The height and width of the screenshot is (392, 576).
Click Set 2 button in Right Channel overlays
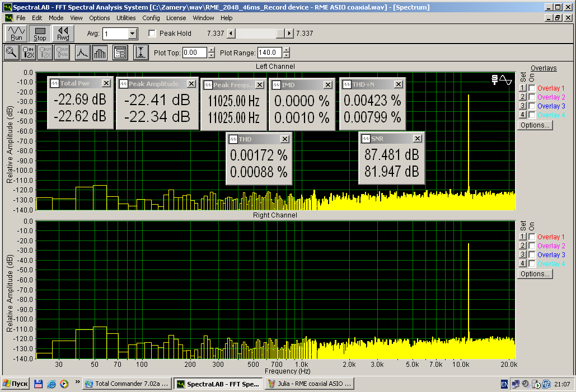[x=522, y=246]
